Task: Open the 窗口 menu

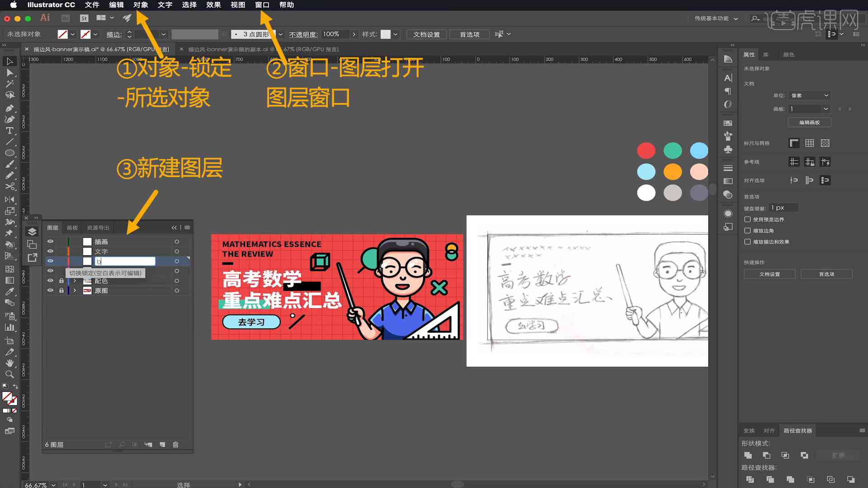Action: click(262, 5)
